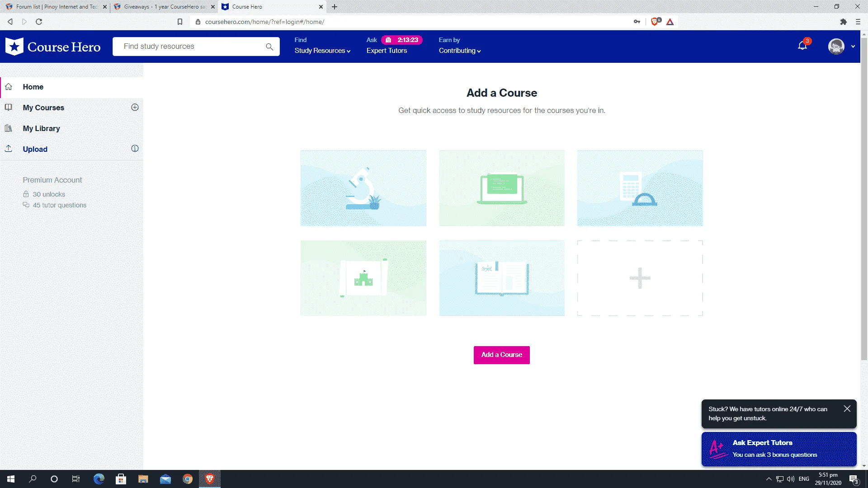
Task: Click the Add a Course button
Action: pos(502,355)
